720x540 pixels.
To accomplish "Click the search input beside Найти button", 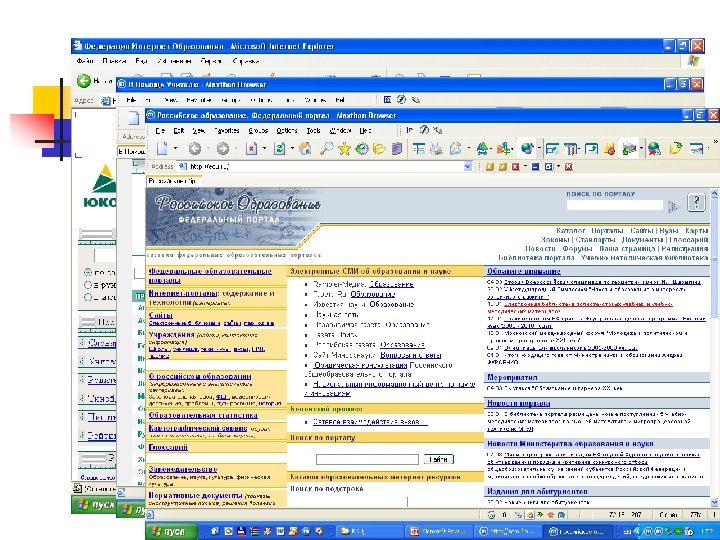I will pyautogui.click(x=367, y=459).
